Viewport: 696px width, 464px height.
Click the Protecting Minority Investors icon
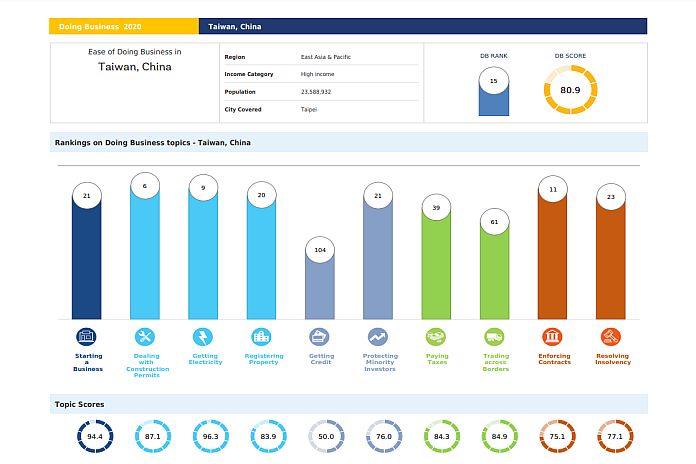point(378,336)
